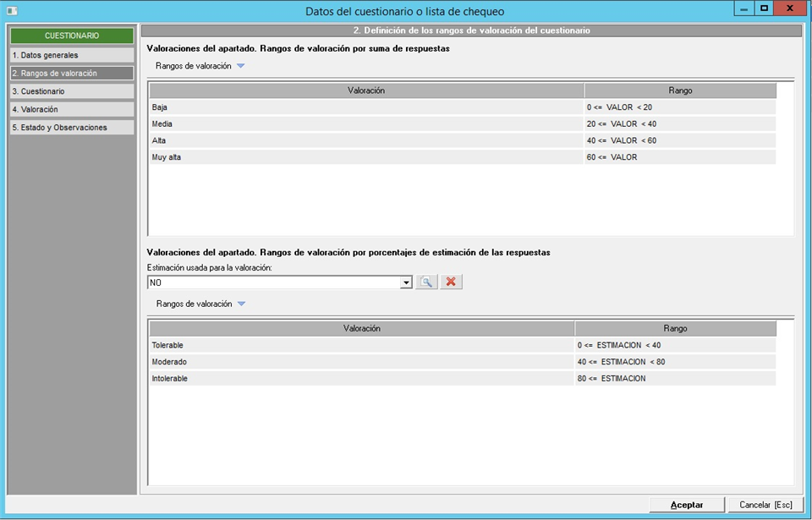This screenshot has height=520, width=812.
Task: Expand the upper 'Rangos de valoración' arrow menu
Action: pos(240,66)
